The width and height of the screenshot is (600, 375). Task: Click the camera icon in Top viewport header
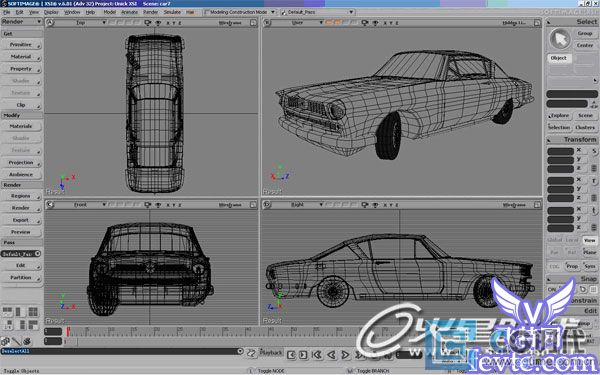click(x=147, y=23)
